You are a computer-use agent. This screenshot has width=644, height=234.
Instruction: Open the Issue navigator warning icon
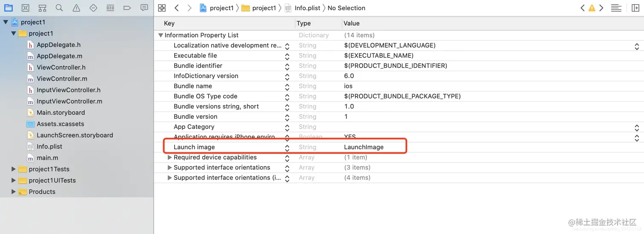point(76,8)
